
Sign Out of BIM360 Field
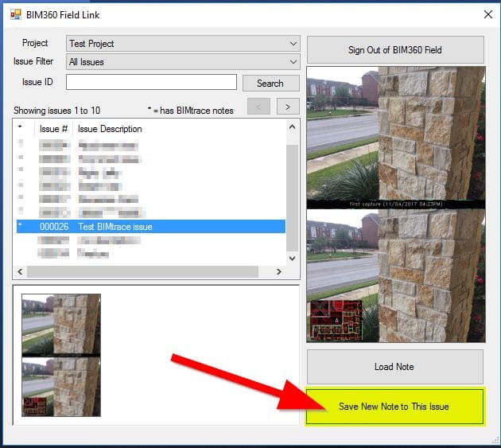(x=395, y=50)
